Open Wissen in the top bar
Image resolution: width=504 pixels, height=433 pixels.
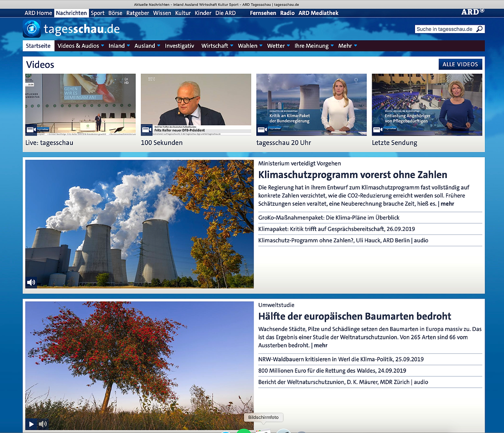(162, 13)
